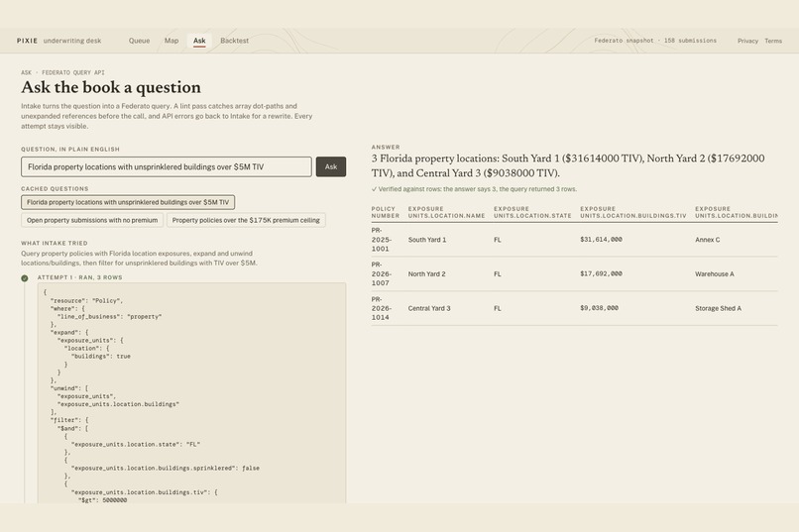The height and width of the screenshot is (532, 799).
Task: Click the Storage Shed A building cell
Action: pyautogui.click(x=718, y=308)
